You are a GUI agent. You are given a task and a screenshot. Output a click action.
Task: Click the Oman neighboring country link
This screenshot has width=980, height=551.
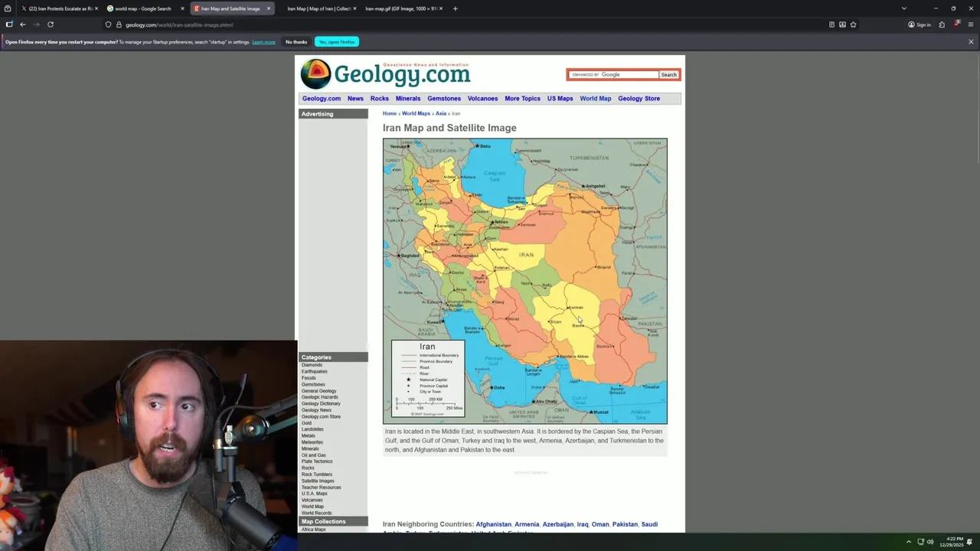[600, 524]
